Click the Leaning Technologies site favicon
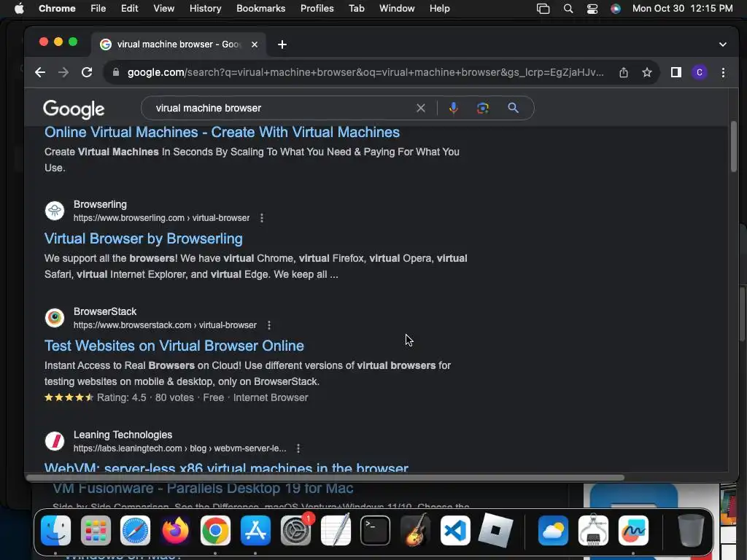This screenshot has height=560, width=747. 55,441
